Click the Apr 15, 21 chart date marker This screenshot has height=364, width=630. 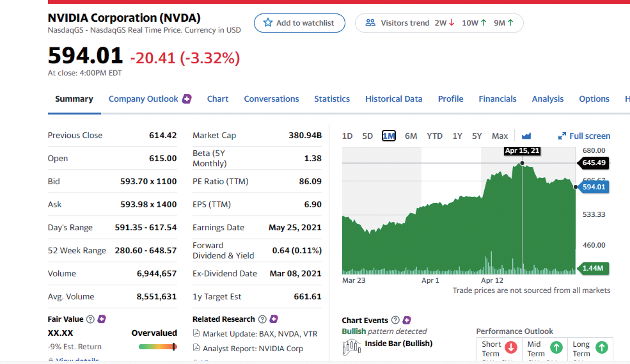(x=522, y=151)
